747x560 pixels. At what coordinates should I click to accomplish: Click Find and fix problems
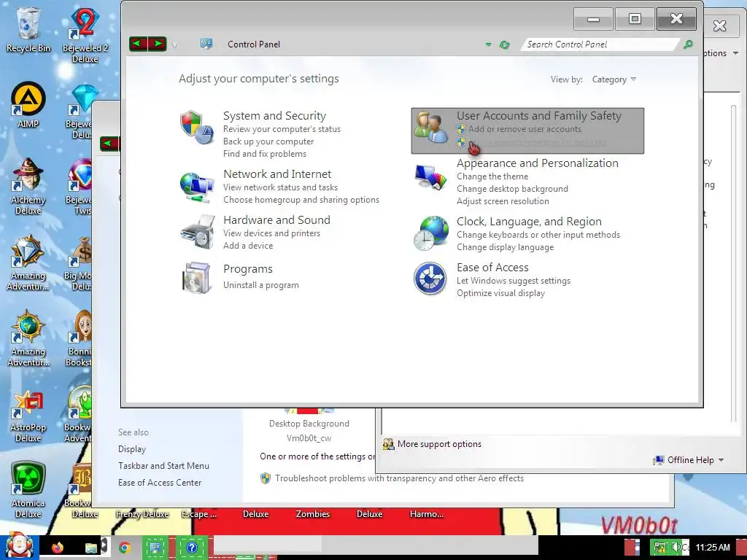(x=264, y=154)
